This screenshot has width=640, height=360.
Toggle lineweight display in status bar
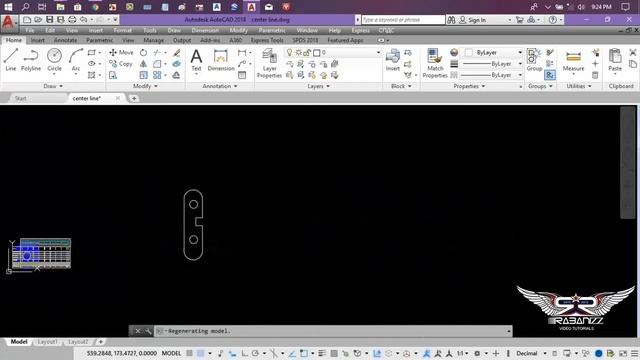pos(322,353)
